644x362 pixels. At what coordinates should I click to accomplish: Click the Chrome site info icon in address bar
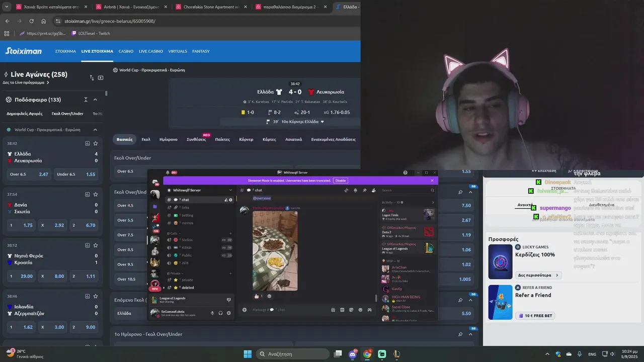click(x=58, y=21)
